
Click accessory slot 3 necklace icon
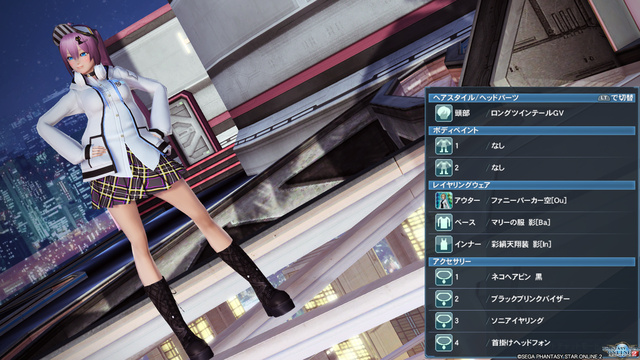point(443,321)
